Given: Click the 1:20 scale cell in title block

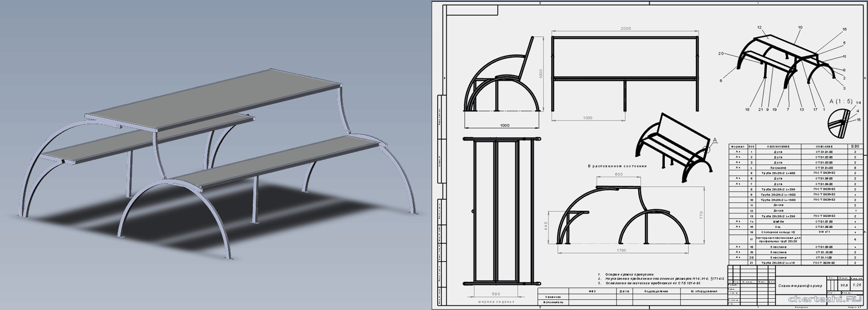Looking at the screenshot, I should pos(857,285).
